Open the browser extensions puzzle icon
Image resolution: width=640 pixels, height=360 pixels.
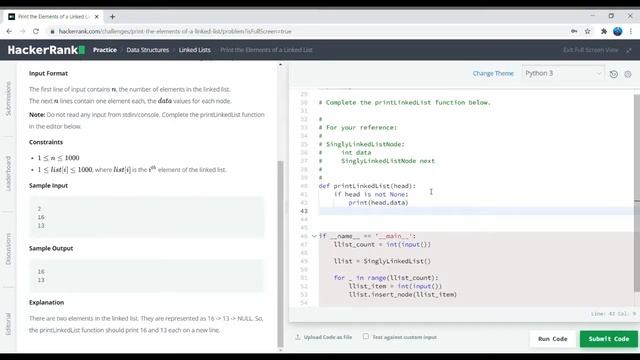[x=604, y=31]
